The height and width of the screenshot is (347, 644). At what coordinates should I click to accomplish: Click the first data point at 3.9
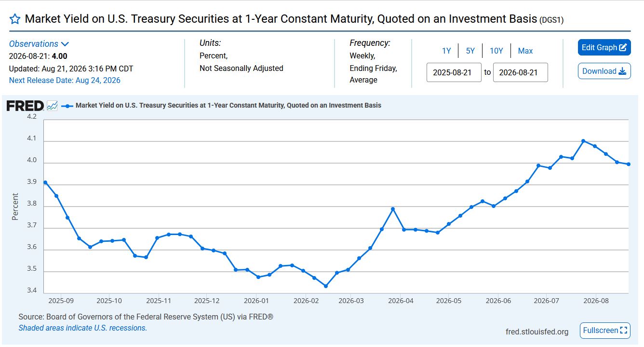click(x=45, y=182)
